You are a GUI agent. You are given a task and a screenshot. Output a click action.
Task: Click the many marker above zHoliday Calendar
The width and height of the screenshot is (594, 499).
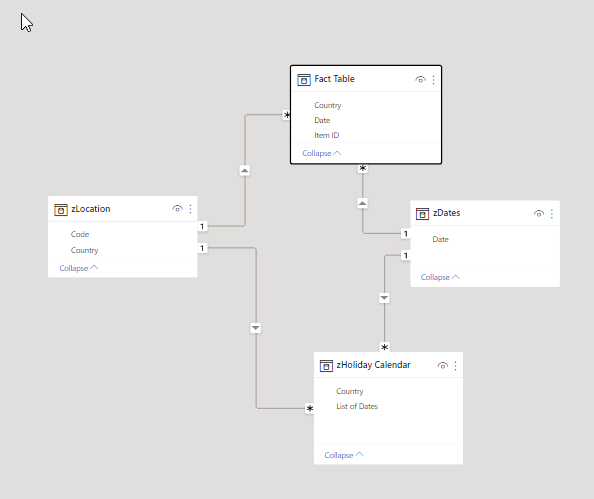(x=384, y=347)
